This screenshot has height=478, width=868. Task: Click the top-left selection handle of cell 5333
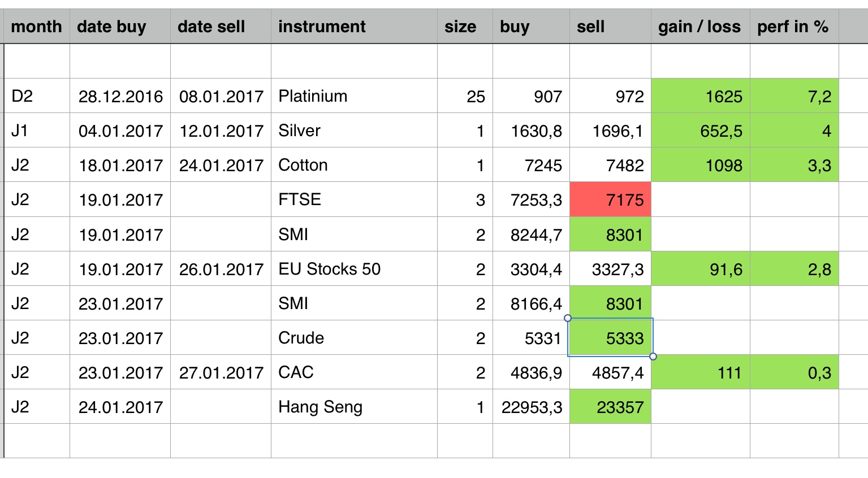click(x=568, y=318)
